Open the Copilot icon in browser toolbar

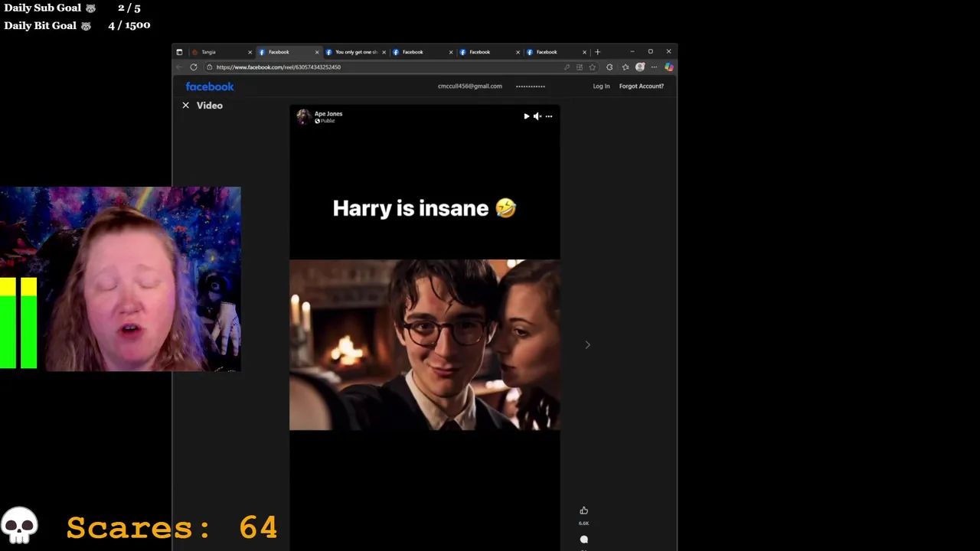(x=668, y=67)
